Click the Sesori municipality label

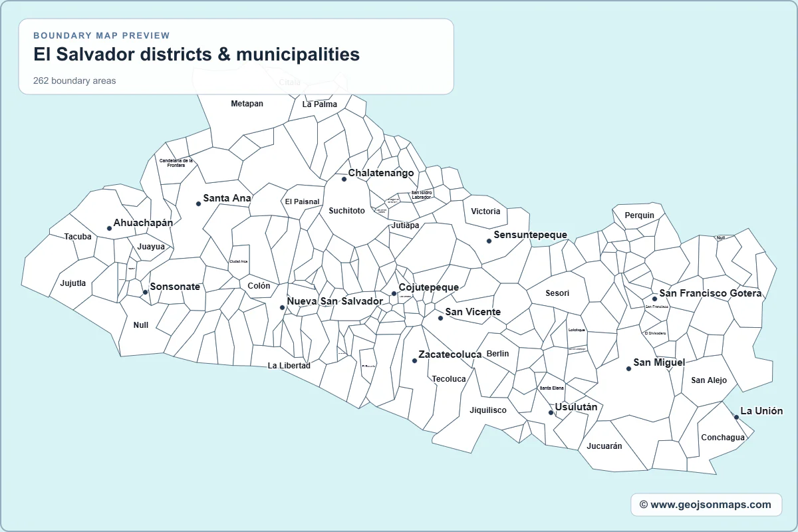pyautogui.click(x=557, y=293)
